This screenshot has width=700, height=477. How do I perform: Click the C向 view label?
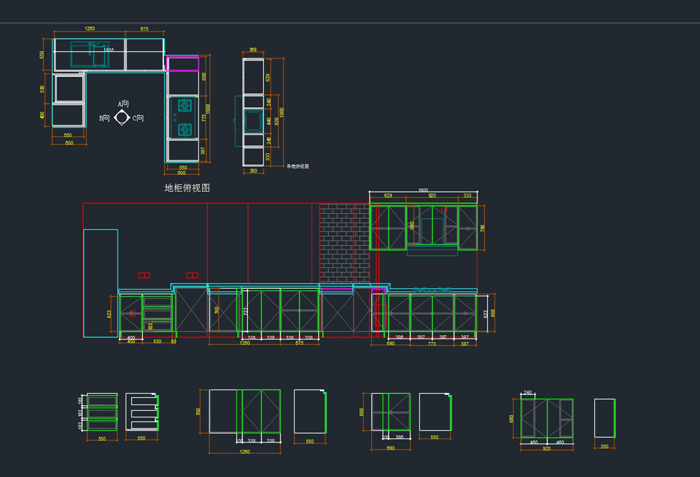[138, 118]
